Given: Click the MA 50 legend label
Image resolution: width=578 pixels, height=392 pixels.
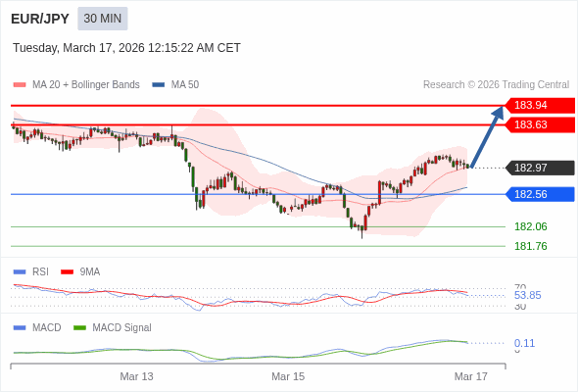Looking at the screenshot, I should point(185,85).
